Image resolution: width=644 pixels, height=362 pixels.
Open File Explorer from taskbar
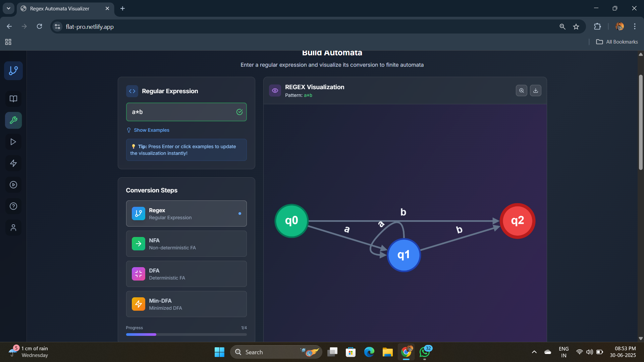[x=387, y=352]
